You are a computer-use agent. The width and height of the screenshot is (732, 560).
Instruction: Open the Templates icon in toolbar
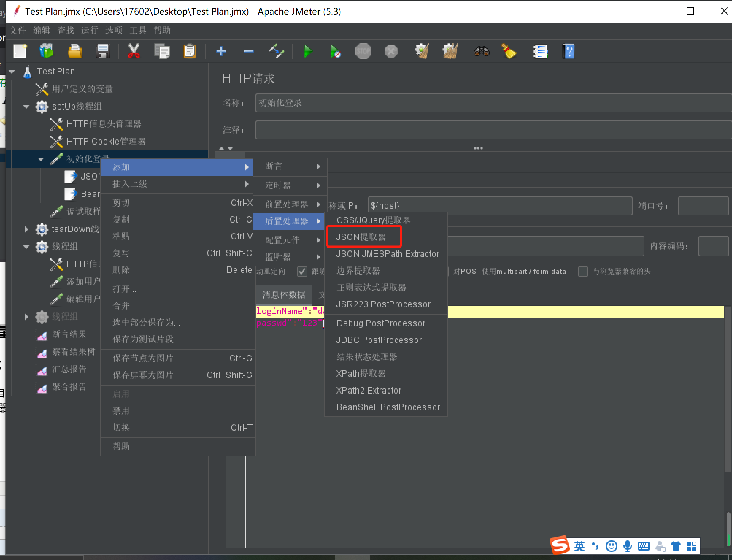click(47, 51)
